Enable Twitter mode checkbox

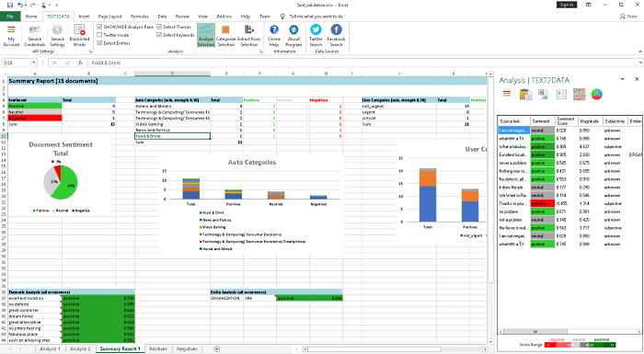(99, 35)
